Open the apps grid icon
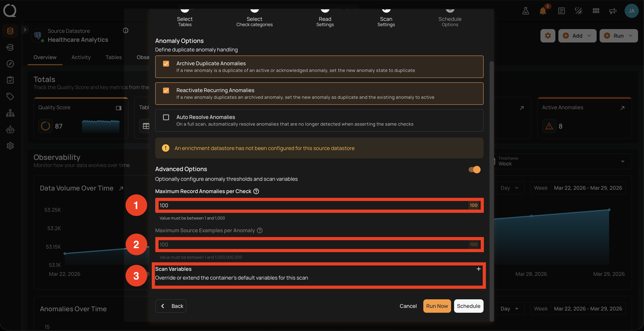The height and width of the screenshot is (331, 644). (x=596, y=11)
